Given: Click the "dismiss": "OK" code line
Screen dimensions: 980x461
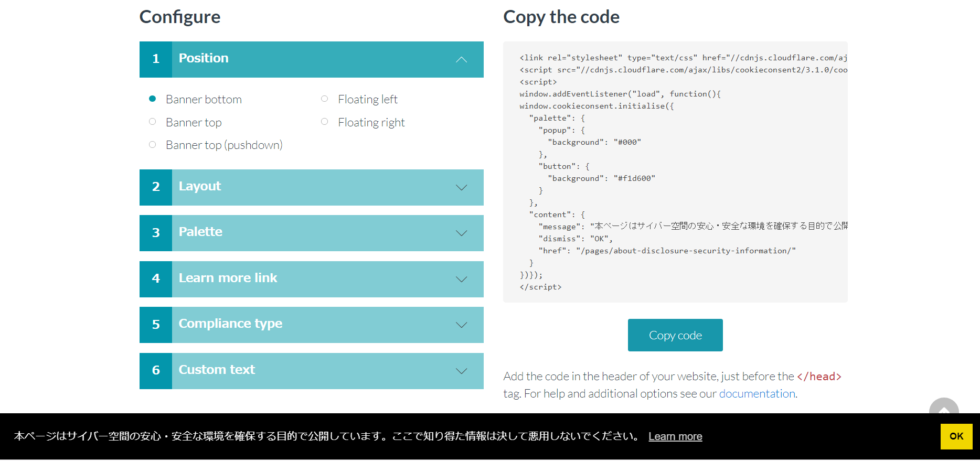Looking at the screenshot, I should [x=576, y=239].
